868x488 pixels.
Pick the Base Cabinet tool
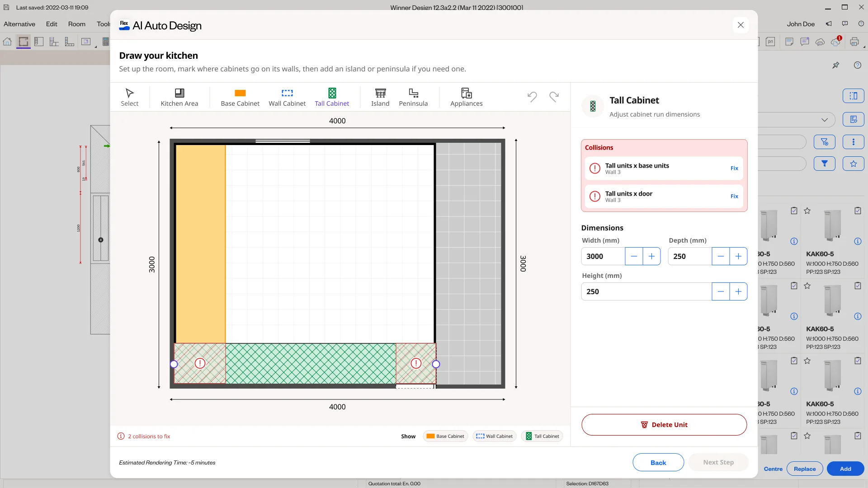(x=240, y=97)
